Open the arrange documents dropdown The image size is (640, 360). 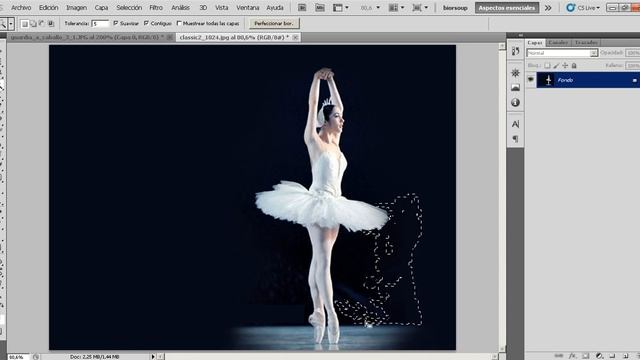[x=397, y=8]
